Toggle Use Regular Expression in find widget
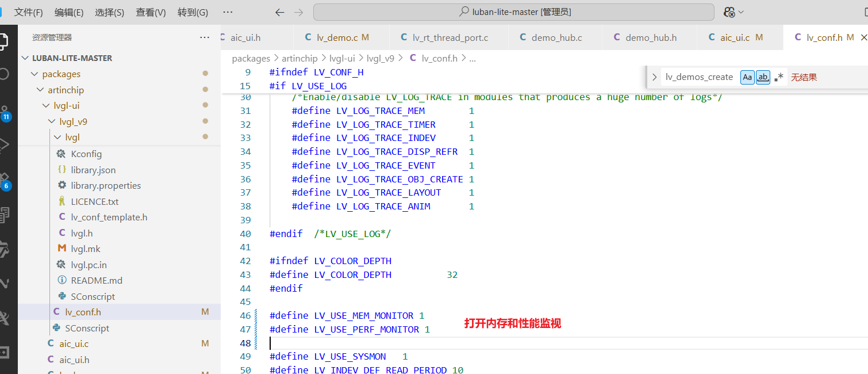868x374 pixels. coord(779,77)
